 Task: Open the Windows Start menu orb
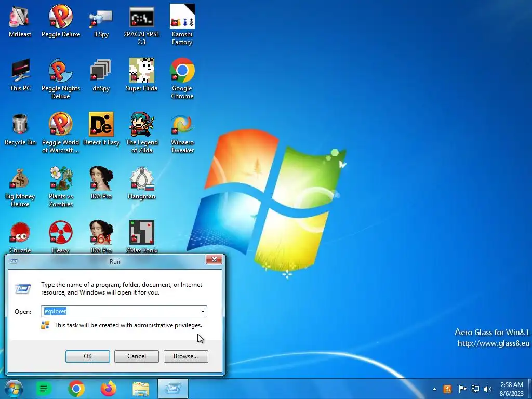click(x=14, y=389)
